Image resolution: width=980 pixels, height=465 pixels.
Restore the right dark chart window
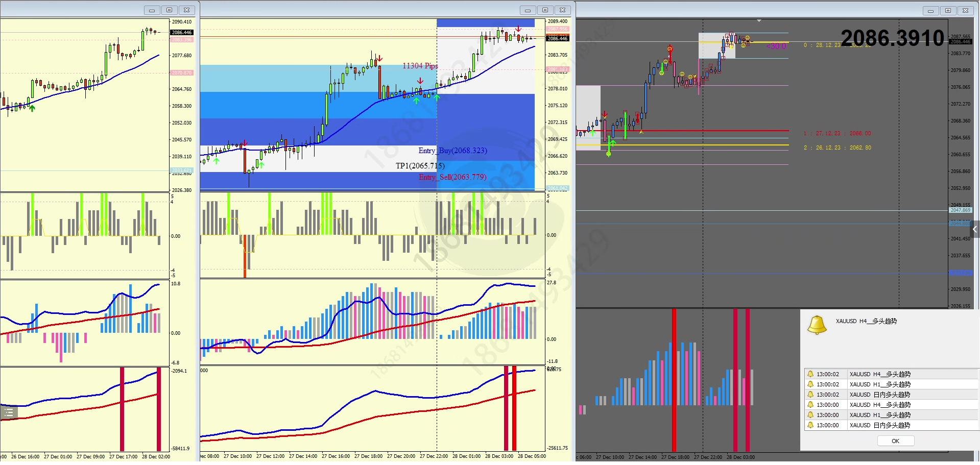point(948,11)
